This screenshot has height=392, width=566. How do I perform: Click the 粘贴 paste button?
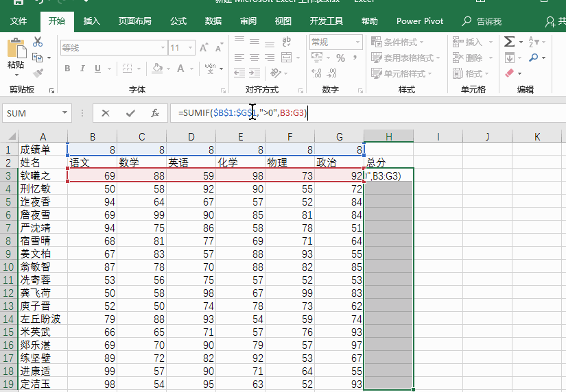(16, 57)
